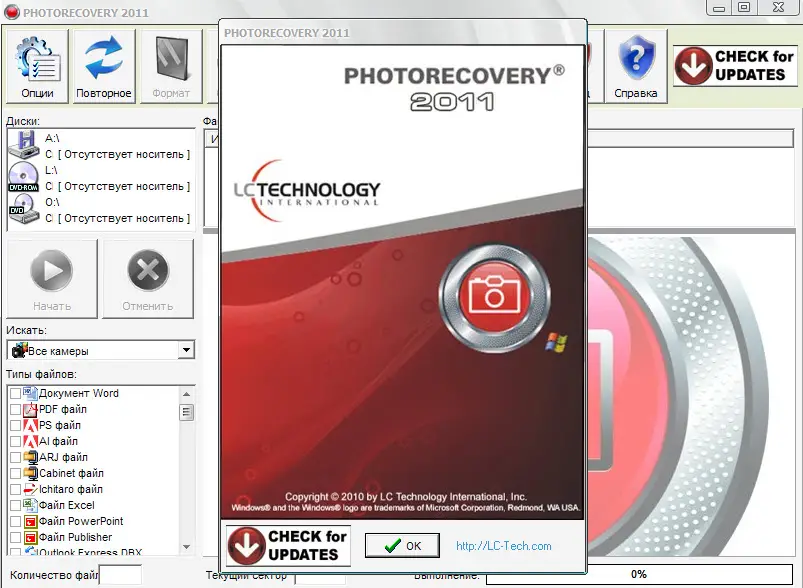Click CHECK for UPDATES in about dialog
The image size is (803, 588).
[288, 545]
